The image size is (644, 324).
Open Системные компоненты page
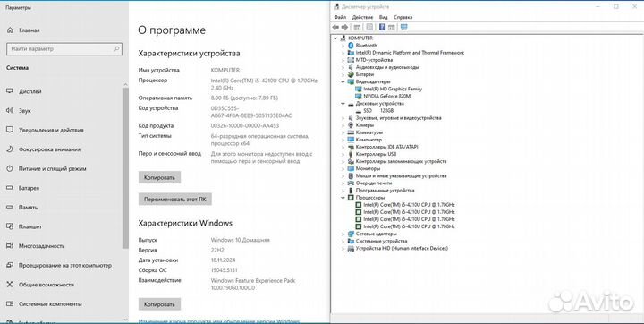(x=50, y=303)
